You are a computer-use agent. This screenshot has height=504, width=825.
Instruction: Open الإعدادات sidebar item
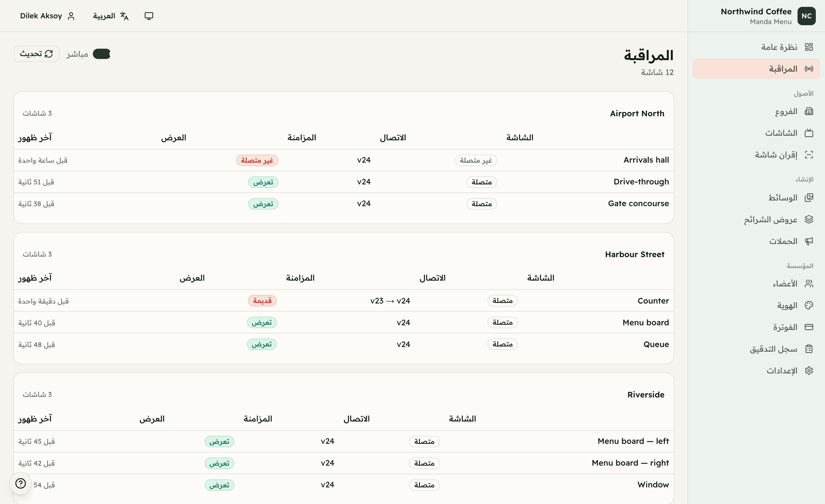(756, 371)
